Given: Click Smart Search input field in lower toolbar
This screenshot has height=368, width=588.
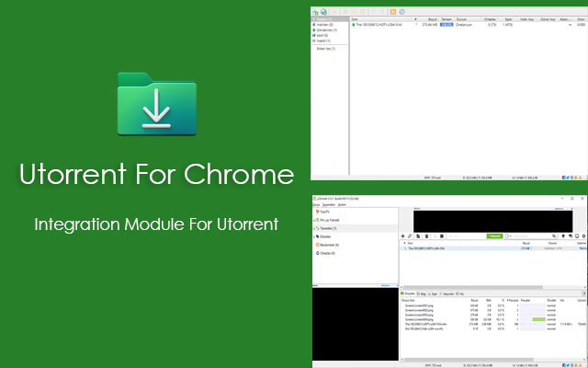Looking at the screenshot, I should pos(531,236).
